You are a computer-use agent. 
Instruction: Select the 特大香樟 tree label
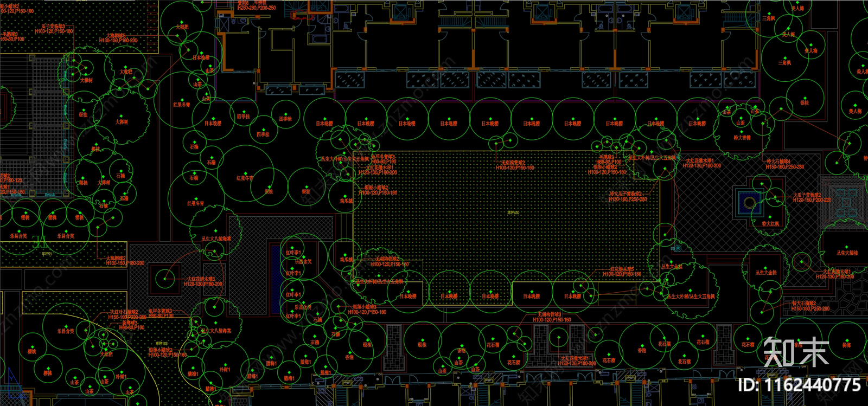[742, 138]
